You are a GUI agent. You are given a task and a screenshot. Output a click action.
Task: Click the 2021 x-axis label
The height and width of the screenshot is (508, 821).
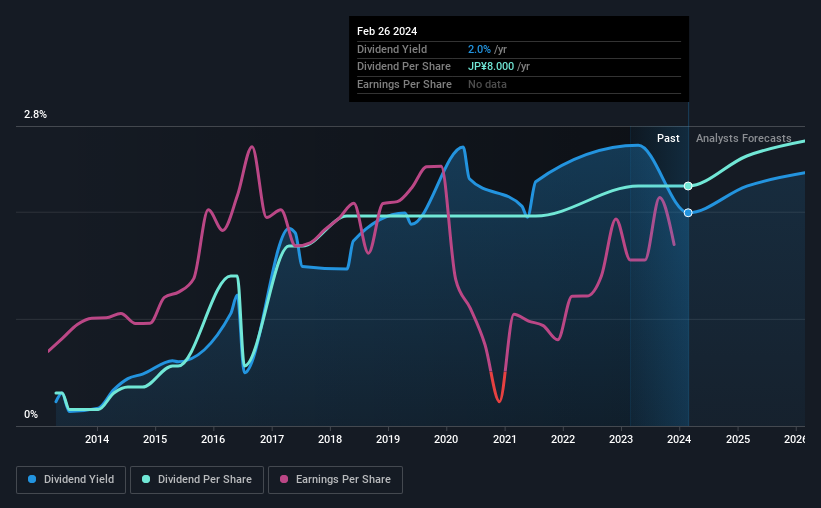[505, 439]
